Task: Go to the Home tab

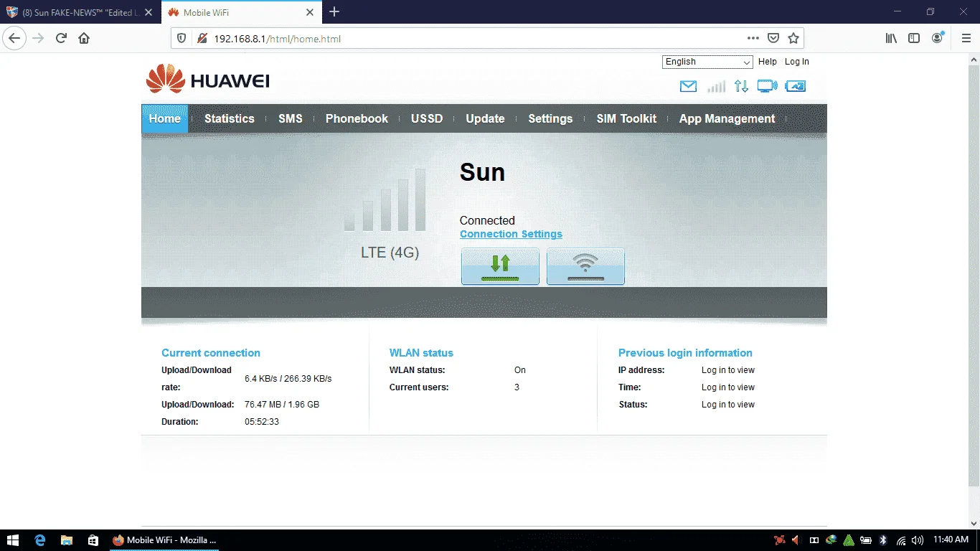Action: coord(164,118)
